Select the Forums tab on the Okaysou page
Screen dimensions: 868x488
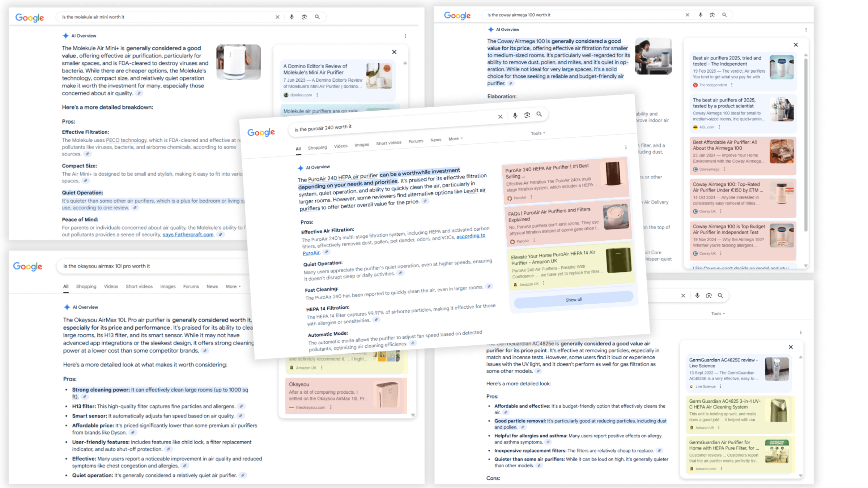click(191, 286)
